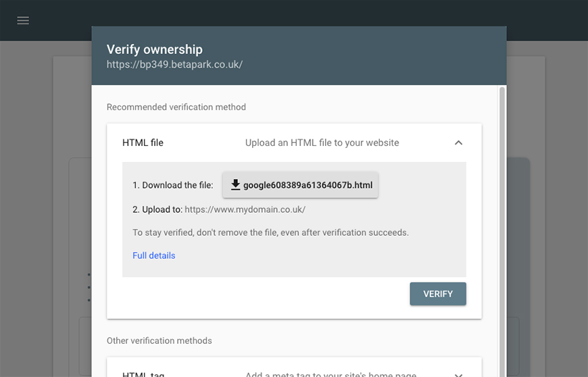This screenshot has width=588, height=377.
Task: Click 'Recommended verification method' heading
Action: click(176, 107)
